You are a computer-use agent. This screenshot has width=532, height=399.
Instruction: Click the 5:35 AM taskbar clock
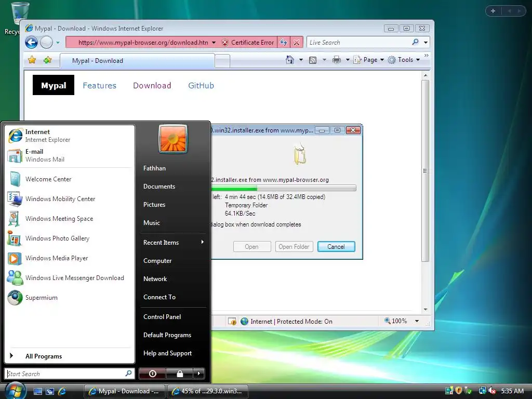coord(512,391)
